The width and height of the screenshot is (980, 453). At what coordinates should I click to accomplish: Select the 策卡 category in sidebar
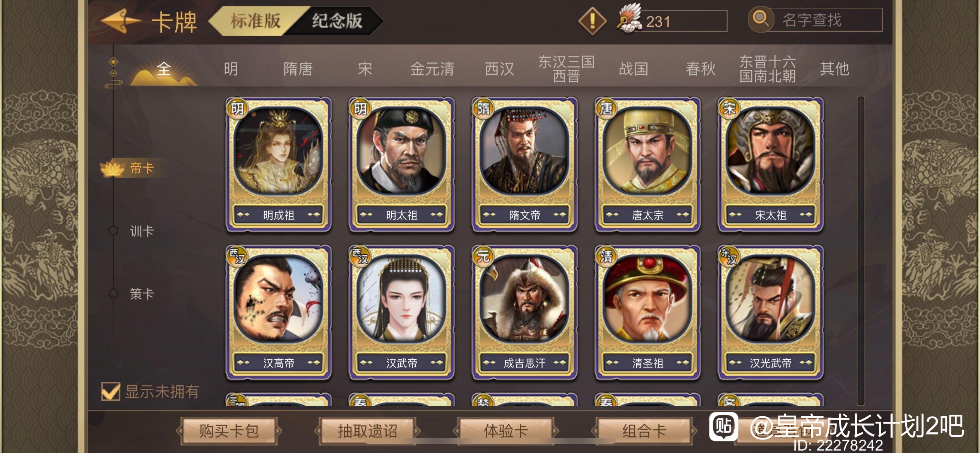pos(142,294)
